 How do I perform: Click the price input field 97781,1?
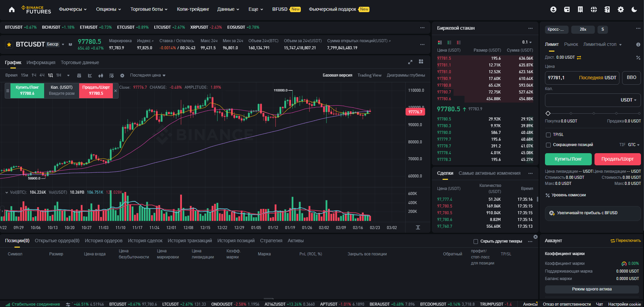pos(582,78)
